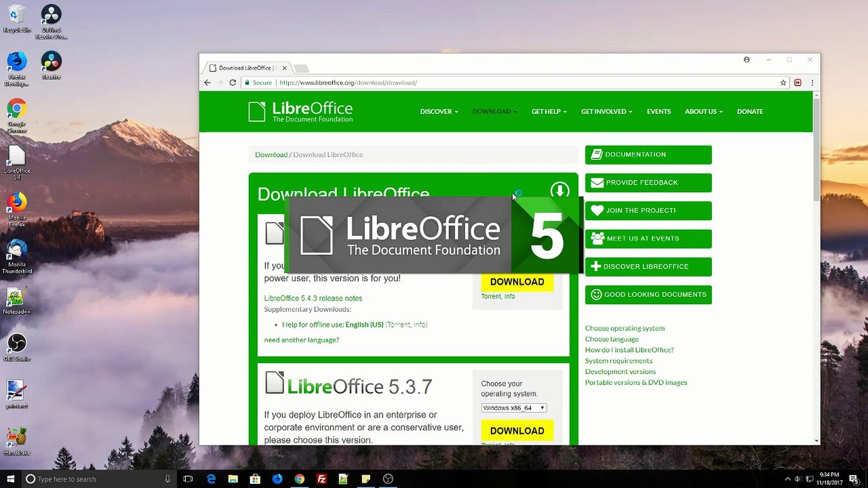Viewport: 868px width, 488px height.
Task: Open the Windows x86_64 operating system dropdown
Action: pyautogui.click(x=514, y=408)
